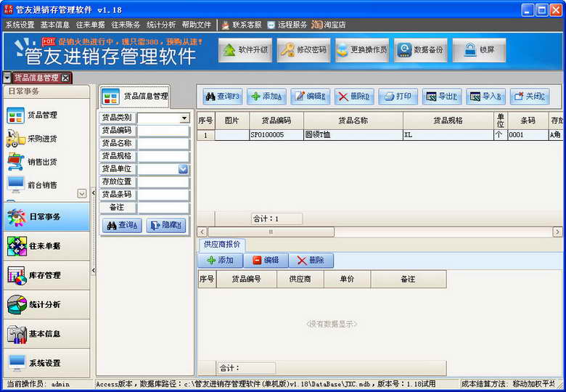566x392 pixels.
Task: Expand more items arrow under 前台销售
Action: point(82,194)
